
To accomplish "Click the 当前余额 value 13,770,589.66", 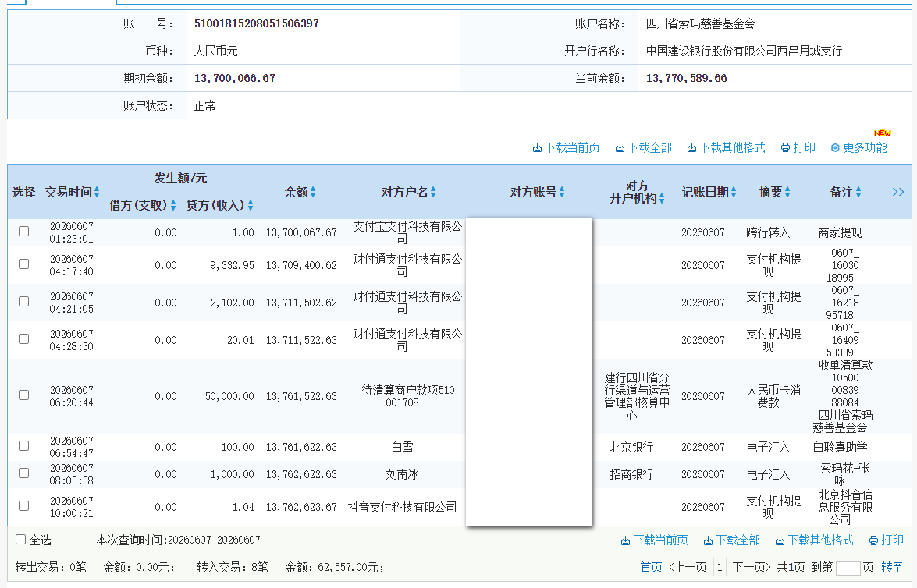I will (687, 78).
